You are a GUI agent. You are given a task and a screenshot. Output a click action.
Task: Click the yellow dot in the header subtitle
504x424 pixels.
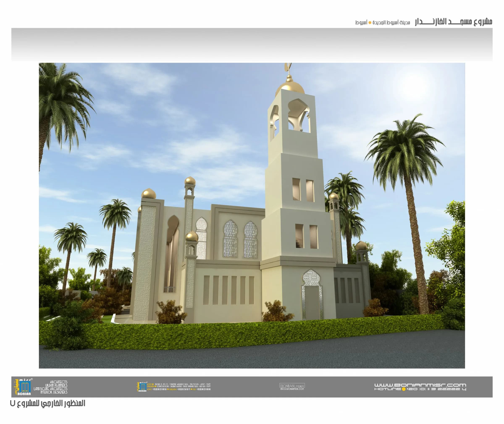click(x=370, y=23)
